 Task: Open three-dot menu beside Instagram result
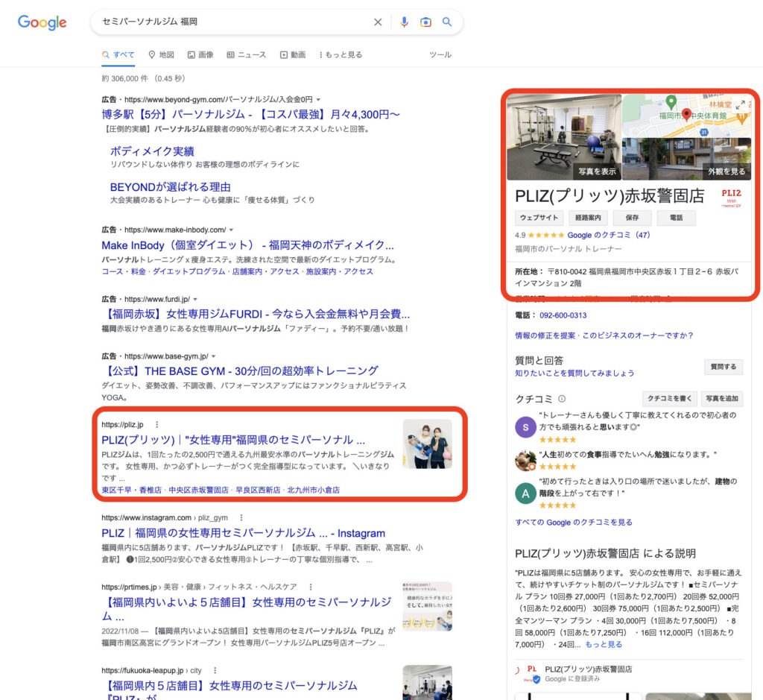click(241, 517)
